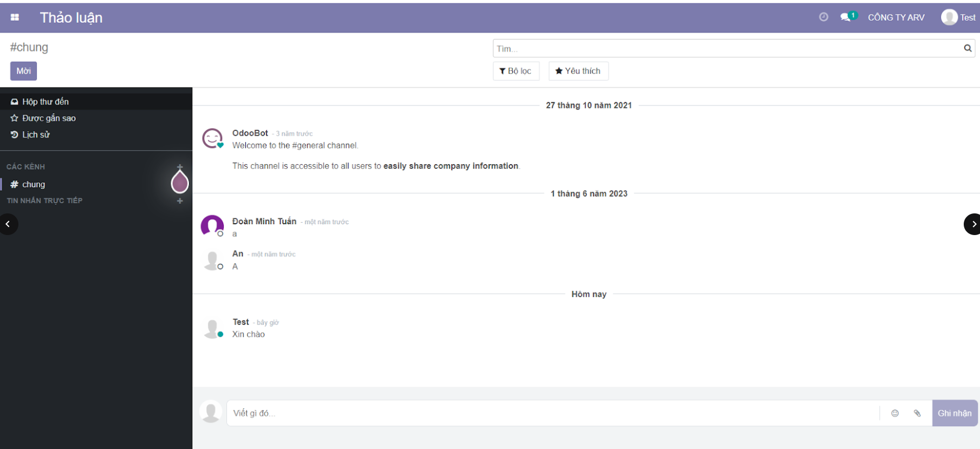The image size is (980, 449).
Task: Open the chung channel
Action: pos(34,185)
